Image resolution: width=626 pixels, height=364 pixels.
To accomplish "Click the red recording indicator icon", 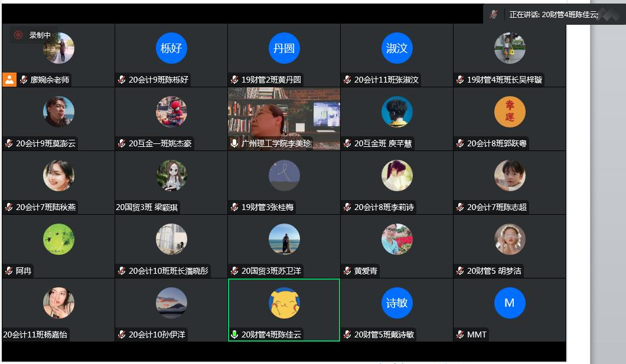I will coord(18,35).
